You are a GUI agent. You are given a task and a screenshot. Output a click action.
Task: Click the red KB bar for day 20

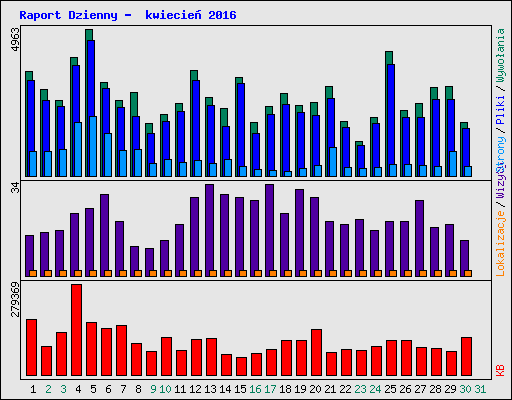point(316,353)
